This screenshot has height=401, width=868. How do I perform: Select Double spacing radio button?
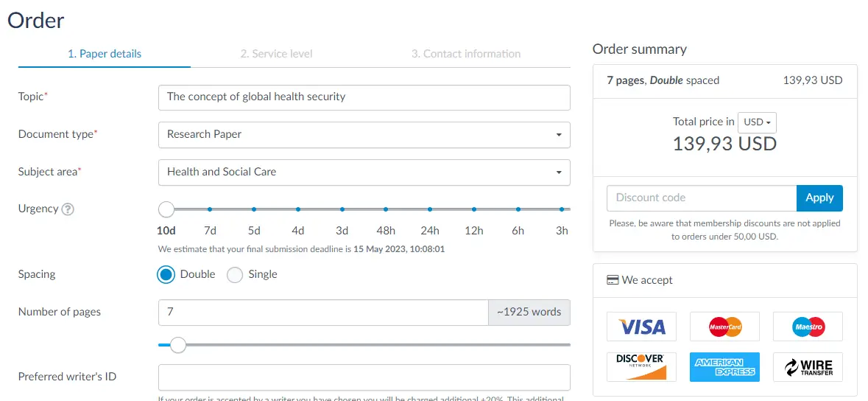(x=166, y=274)
